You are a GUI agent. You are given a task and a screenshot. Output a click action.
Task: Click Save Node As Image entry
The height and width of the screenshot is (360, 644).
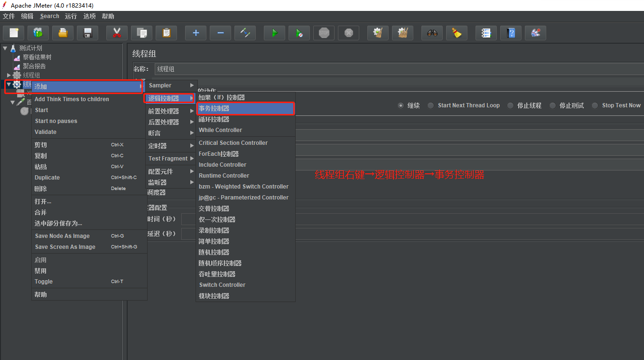(89, 236)
